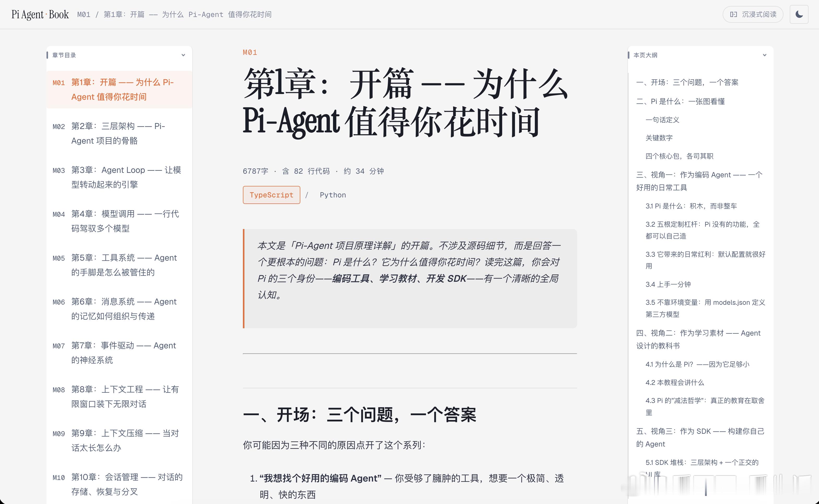Jump to outline 4.3 Pi 的"减法哲学"
The width and height of the screenshot is (819, 504).
[705, 406]
